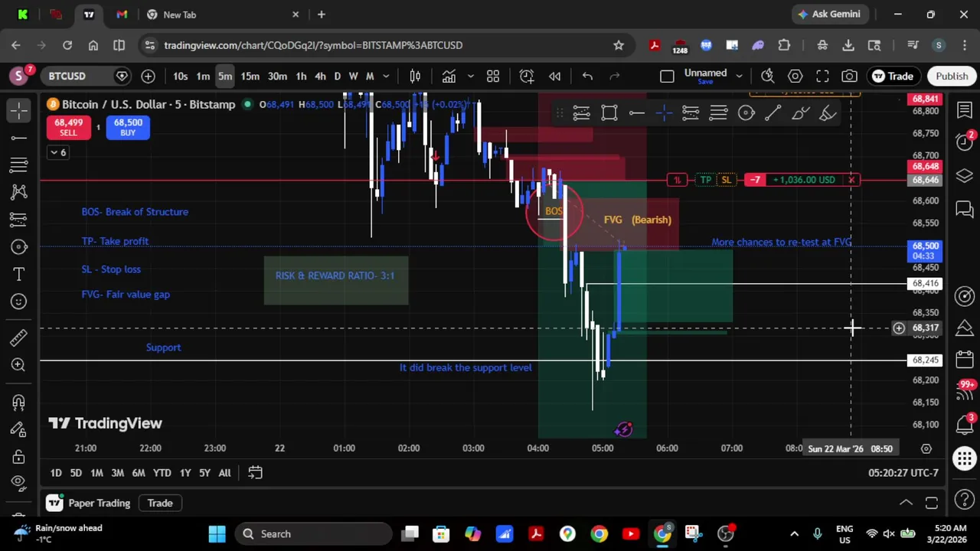Viewport: 980px width, 551px height.
Task: Click the blue 68,500 BUY button
Action: click(128, 127)
